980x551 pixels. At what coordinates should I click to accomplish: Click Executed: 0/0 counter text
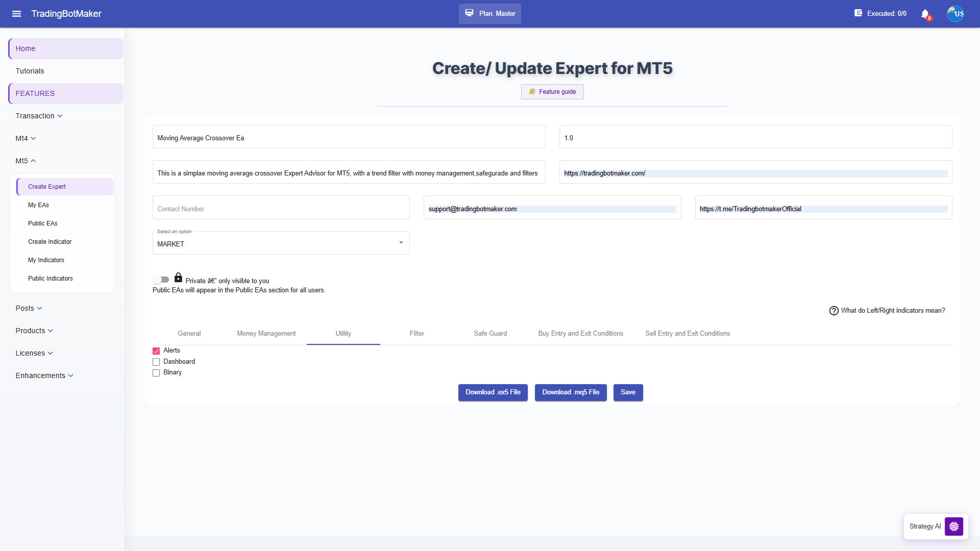pyautogui.click(x=887, y=14)
